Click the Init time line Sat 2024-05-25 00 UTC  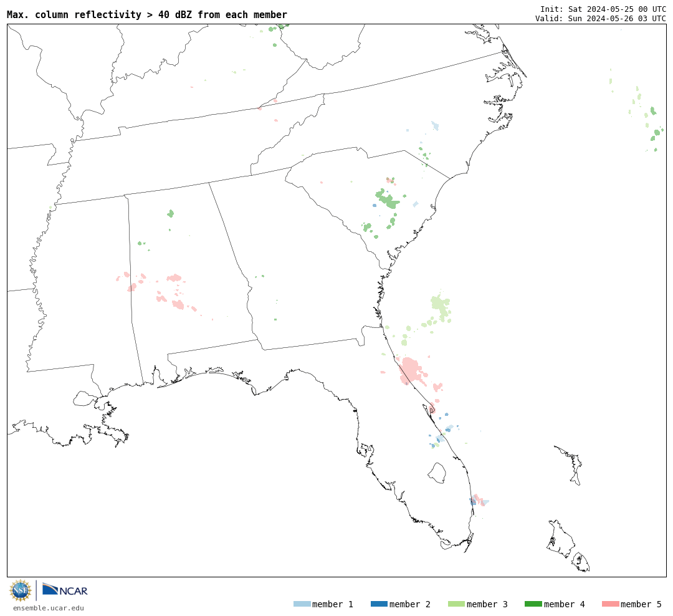pos(603,9)
